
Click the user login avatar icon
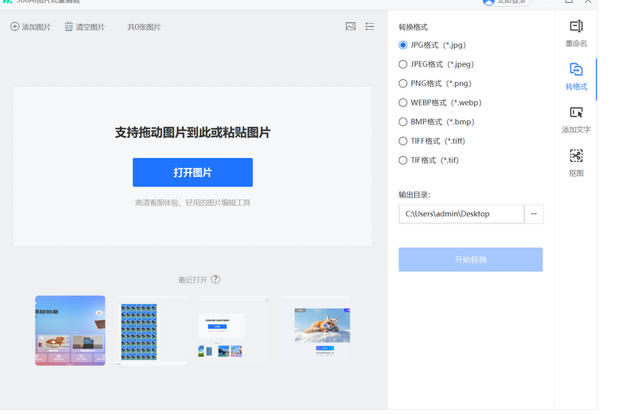click(x=489, y=2)
